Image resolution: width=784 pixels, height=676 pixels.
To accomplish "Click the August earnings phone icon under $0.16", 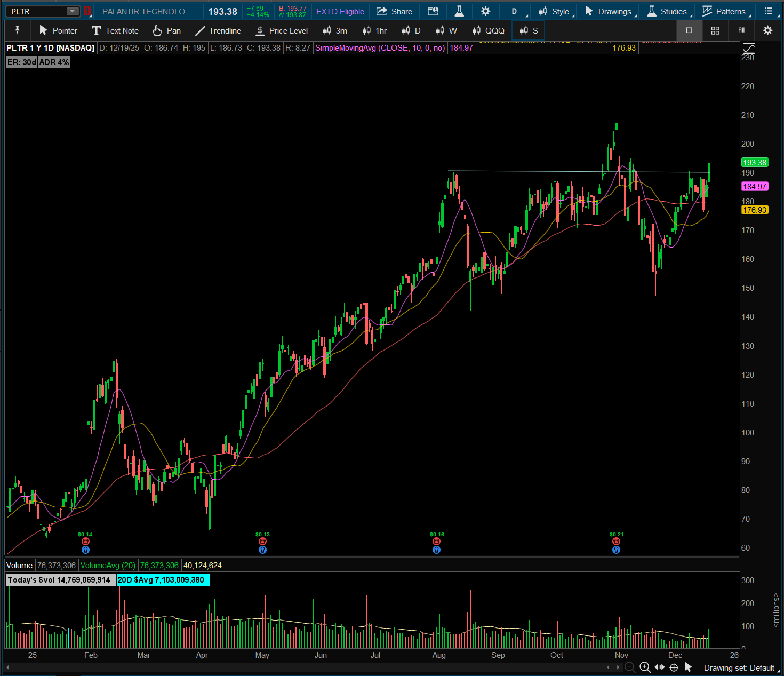I will coord(436,542).
